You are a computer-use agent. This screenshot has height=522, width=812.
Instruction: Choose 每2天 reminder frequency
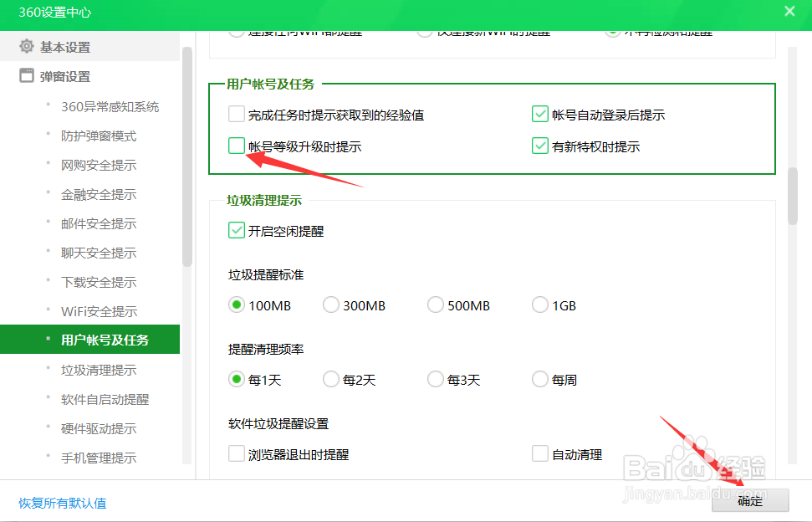[330, 380]
